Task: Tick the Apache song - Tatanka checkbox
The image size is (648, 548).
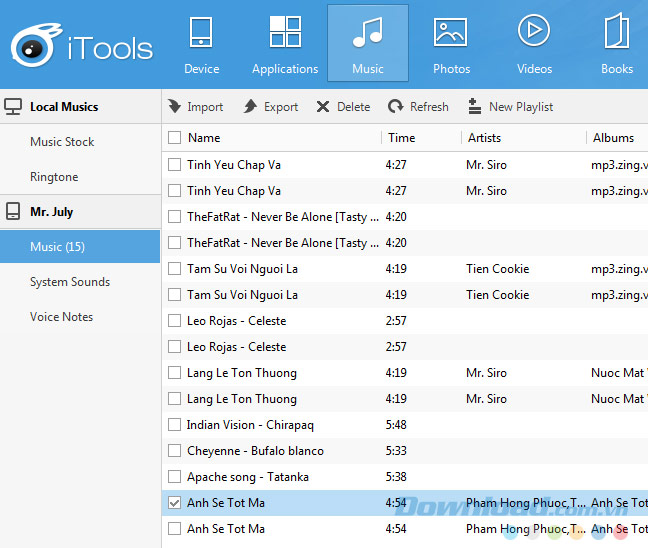Action: pyautogui.click(x=175, y=477)
